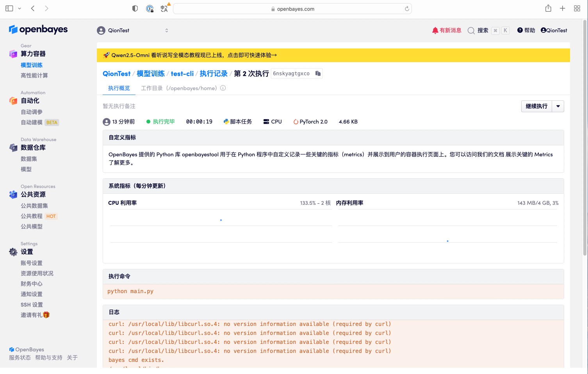
Task: Click Safari's Share icon
Action: [x=548, y=8]
